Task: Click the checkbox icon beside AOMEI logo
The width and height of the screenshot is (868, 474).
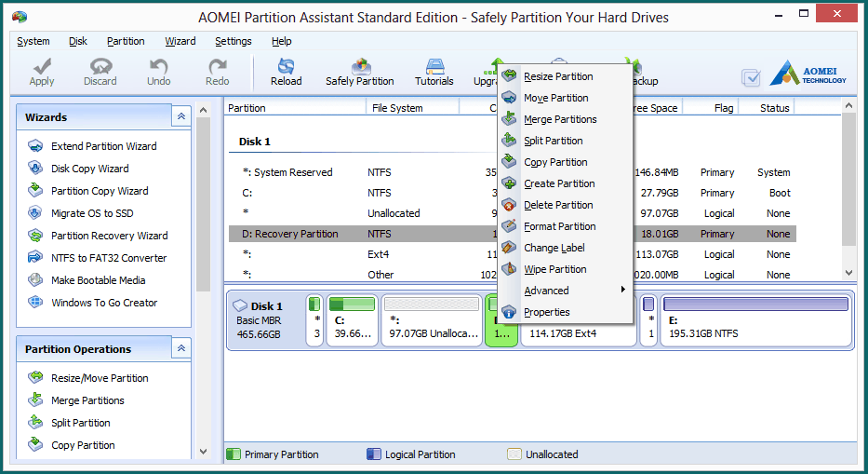Action: pos(751,77)
